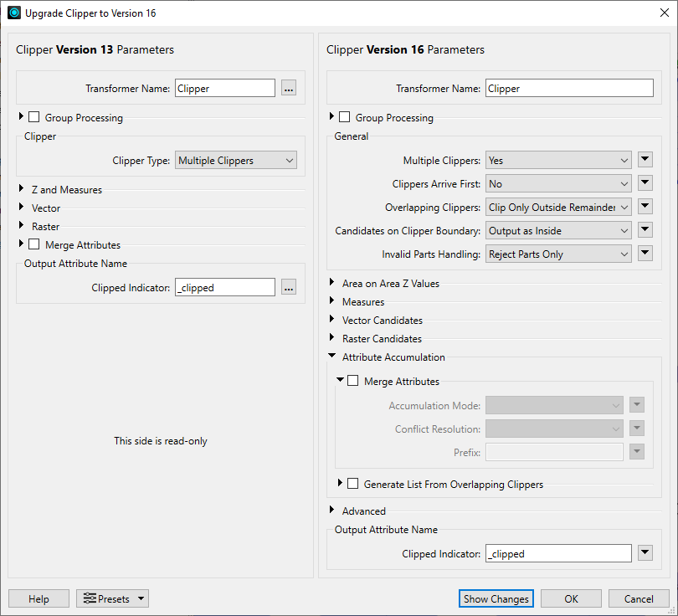Image resolution: width=678 pixels, height=616 pixels.
Task: Click the arrow button beside Invalid Parts Handling
Action: point(645,254)
